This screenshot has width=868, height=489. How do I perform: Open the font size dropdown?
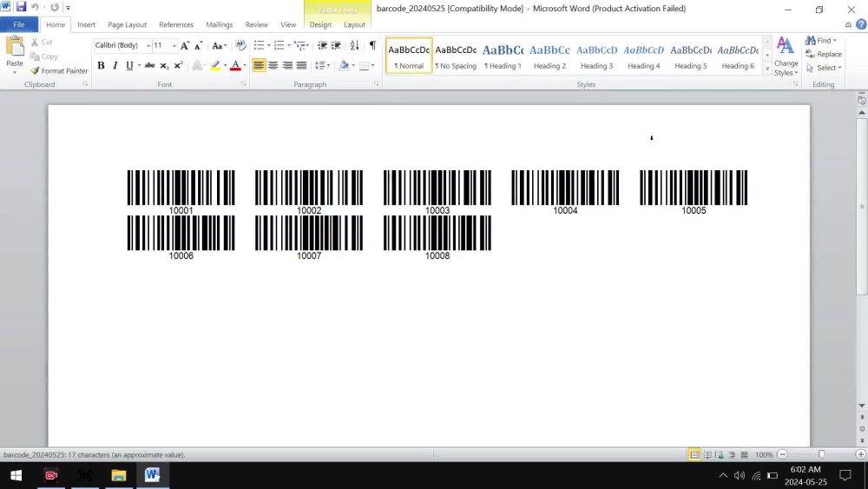[174, 45]
